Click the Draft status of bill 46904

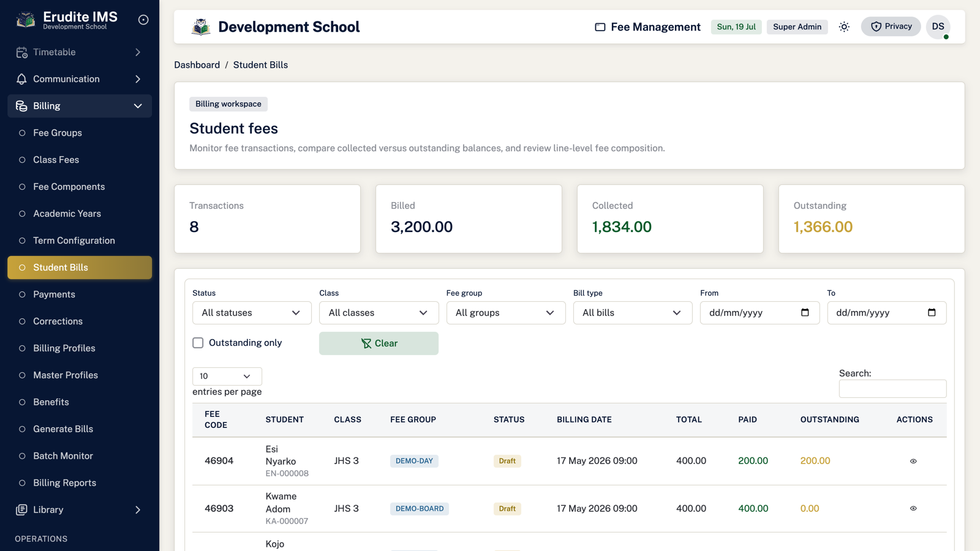[x=507, y=461]
